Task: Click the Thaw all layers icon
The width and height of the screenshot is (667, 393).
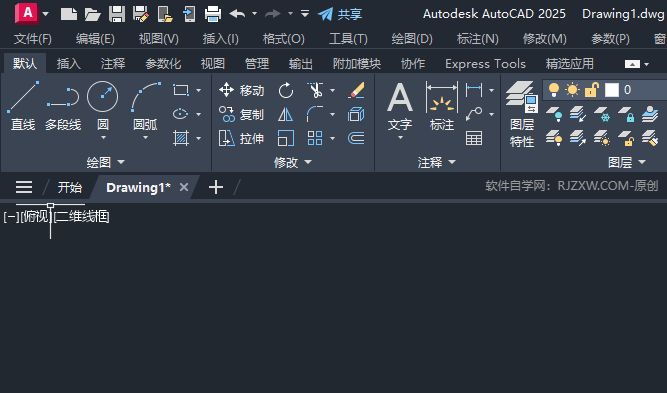Action: click(602, 138)
